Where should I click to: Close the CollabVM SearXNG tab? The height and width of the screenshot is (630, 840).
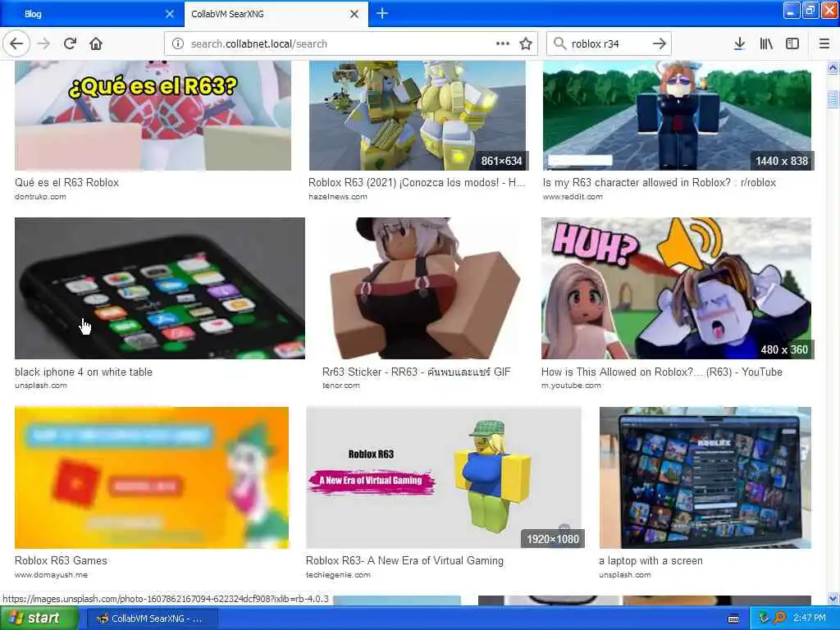click(x=354, y=14)
